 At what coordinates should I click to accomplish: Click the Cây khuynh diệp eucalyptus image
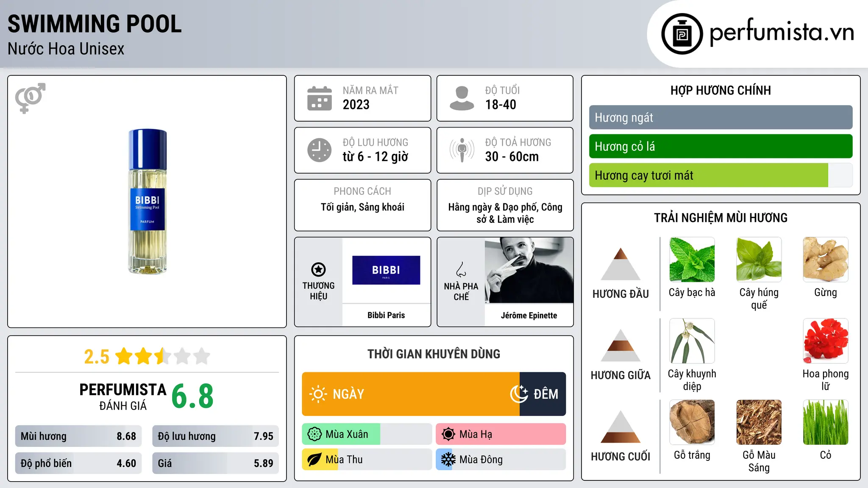coord(692,341)
